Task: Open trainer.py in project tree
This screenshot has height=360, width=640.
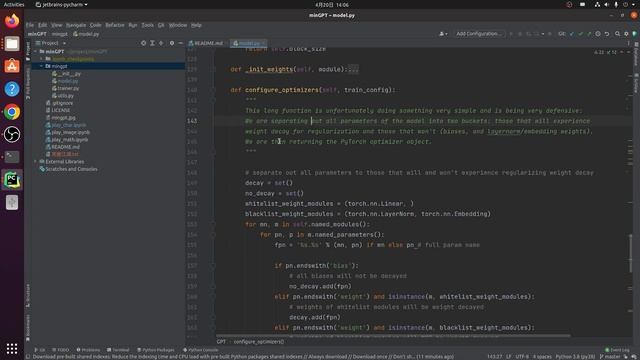Action: 65,88
